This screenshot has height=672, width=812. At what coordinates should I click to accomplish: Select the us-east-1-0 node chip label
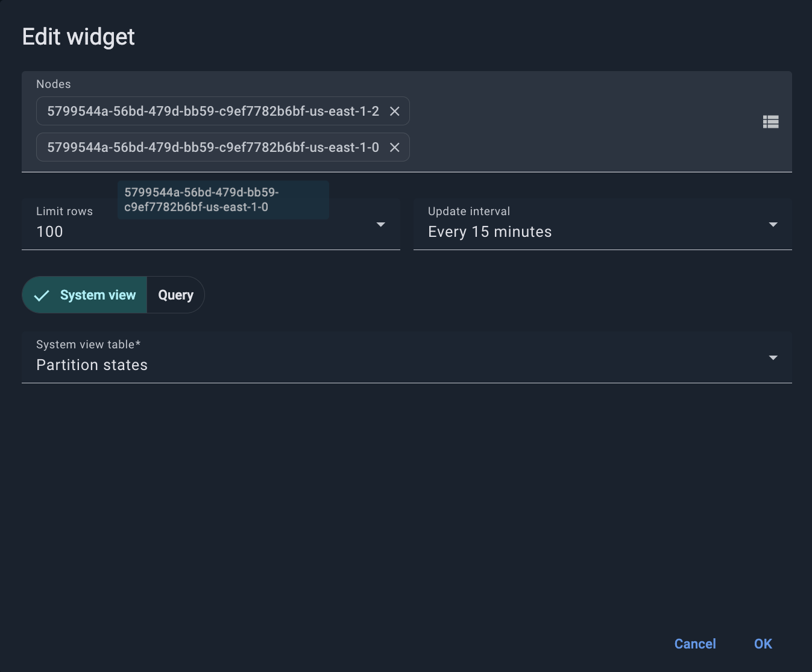213,148
